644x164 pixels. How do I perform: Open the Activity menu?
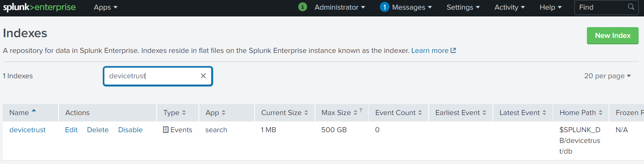pos(509,8)
